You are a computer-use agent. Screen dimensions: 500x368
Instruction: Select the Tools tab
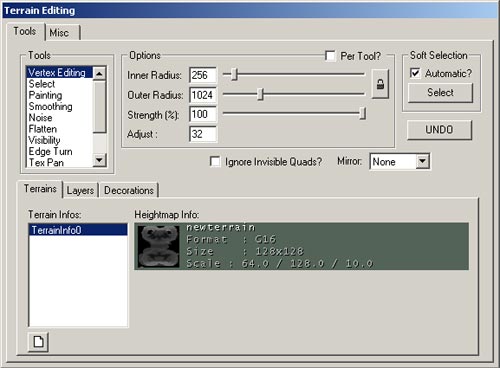[x=25, y=31]
